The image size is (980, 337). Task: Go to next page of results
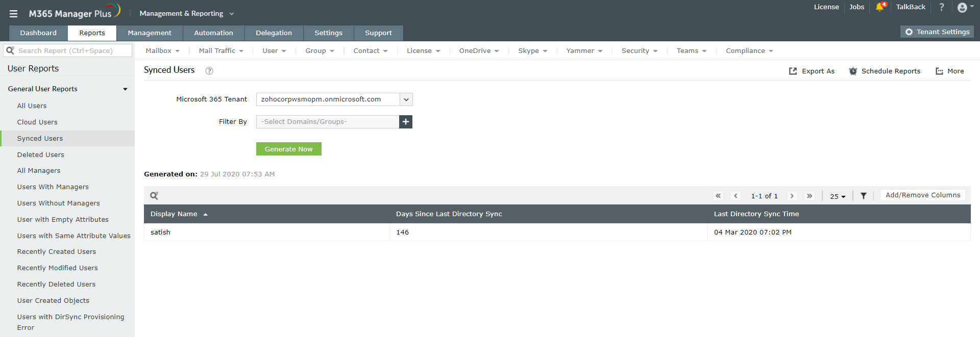tap(792, 196)
